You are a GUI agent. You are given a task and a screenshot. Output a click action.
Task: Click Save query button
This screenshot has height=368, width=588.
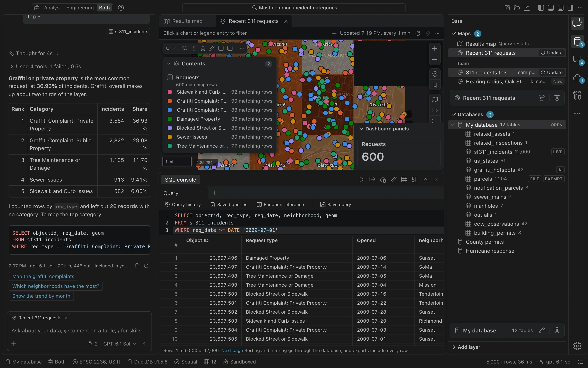pos(336,204)
